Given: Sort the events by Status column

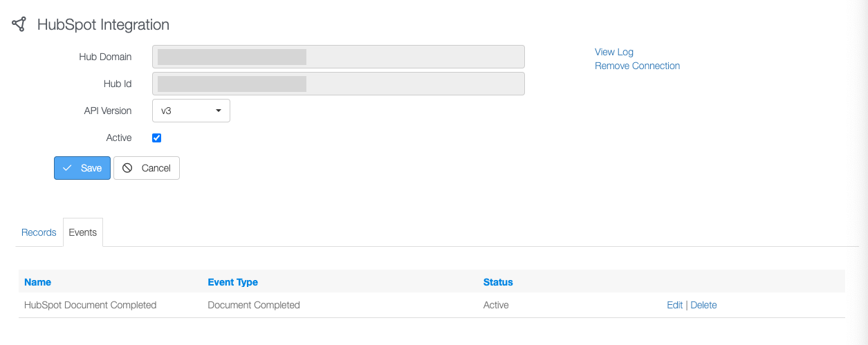Looking at the screenshot, I should 498,282.
